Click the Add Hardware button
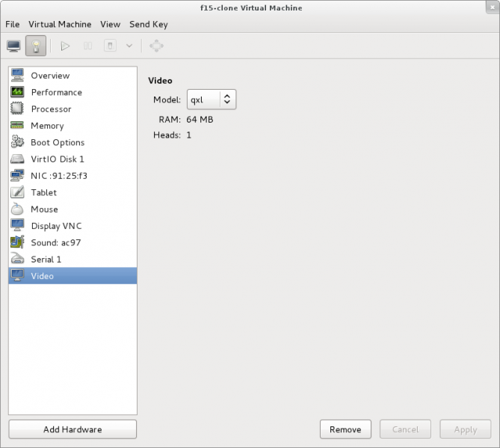The image size is (500, 448). pos(72,429)
